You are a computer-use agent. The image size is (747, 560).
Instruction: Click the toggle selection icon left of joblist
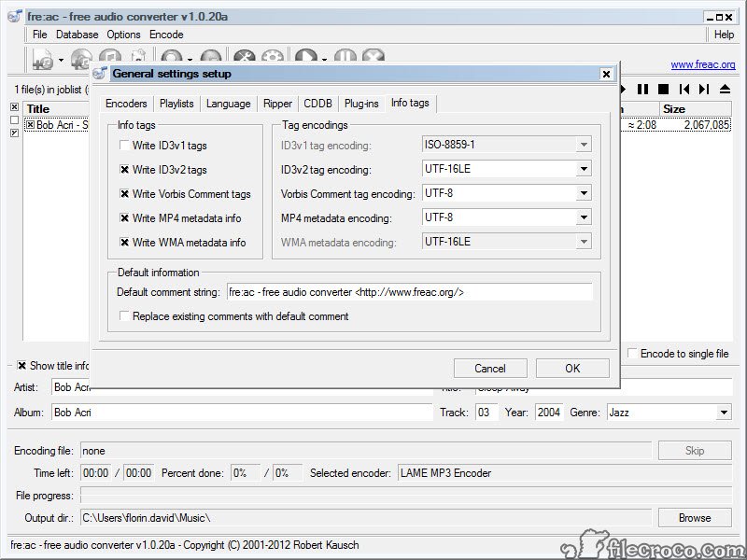point(14,133)
